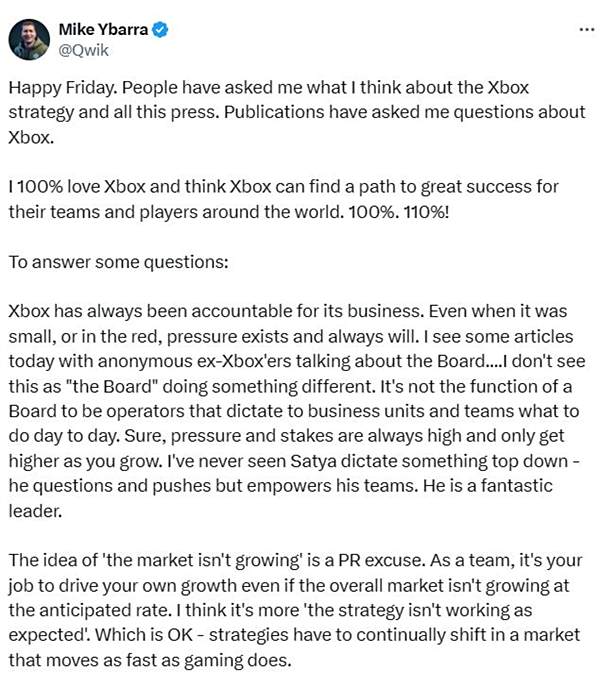Click 'Which is OK' sentence
This screenshot has height=687, width=600.
tap(144, 635)
